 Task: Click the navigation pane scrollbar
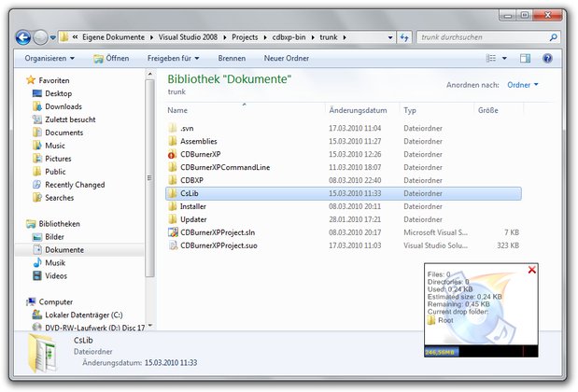tap(149, 178)
